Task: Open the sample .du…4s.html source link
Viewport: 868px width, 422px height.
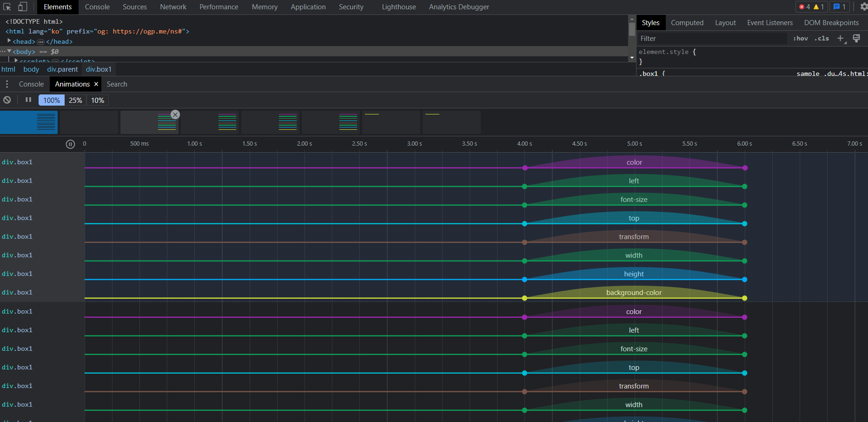Action: [x=831, y=74]
